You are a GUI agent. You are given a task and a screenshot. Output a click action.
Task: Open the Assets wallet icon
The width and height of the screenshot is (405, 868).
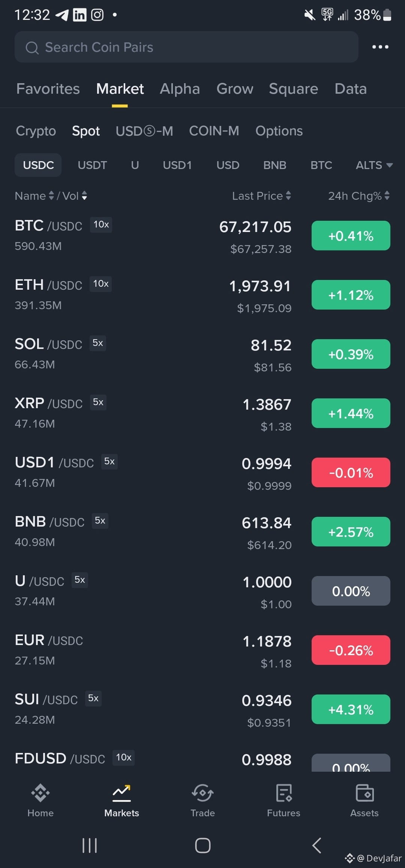coord(364,793)
